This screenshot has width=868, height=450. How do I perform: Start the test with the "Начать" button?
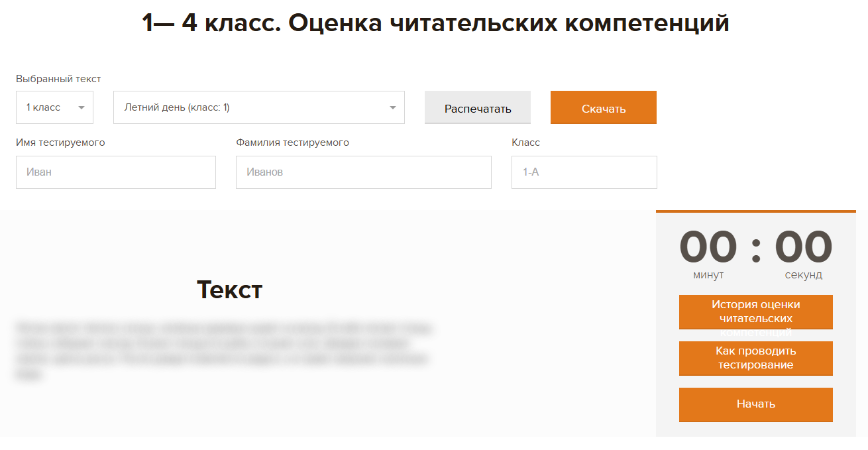tap(755, 404)
